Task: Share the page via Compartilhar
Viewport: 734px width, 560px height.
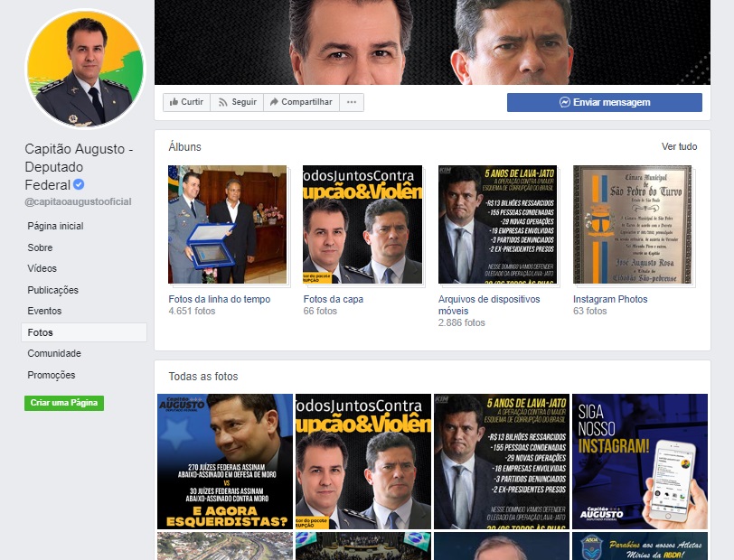Action: (x=302, y=102)
